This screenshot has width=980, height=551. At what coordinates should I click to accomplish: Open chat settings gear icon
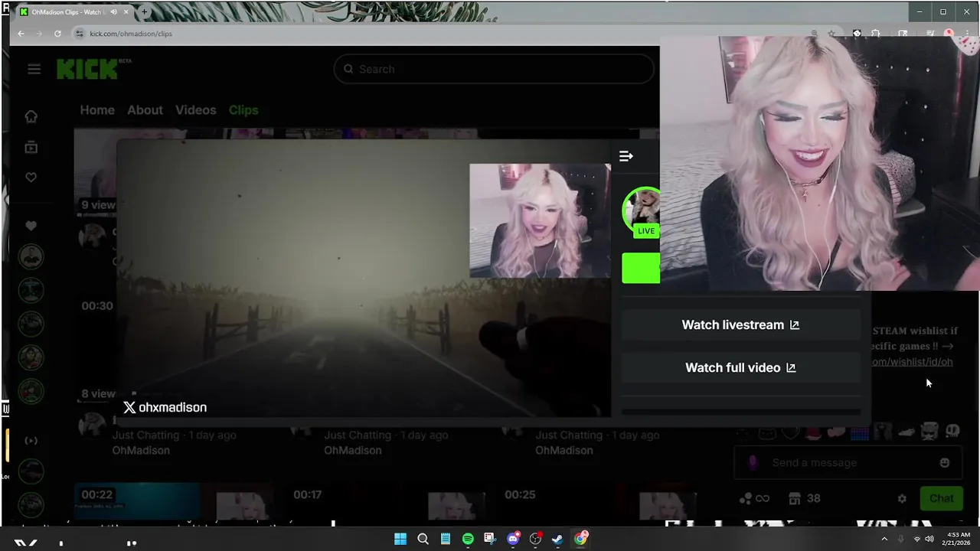pos(902,498)
